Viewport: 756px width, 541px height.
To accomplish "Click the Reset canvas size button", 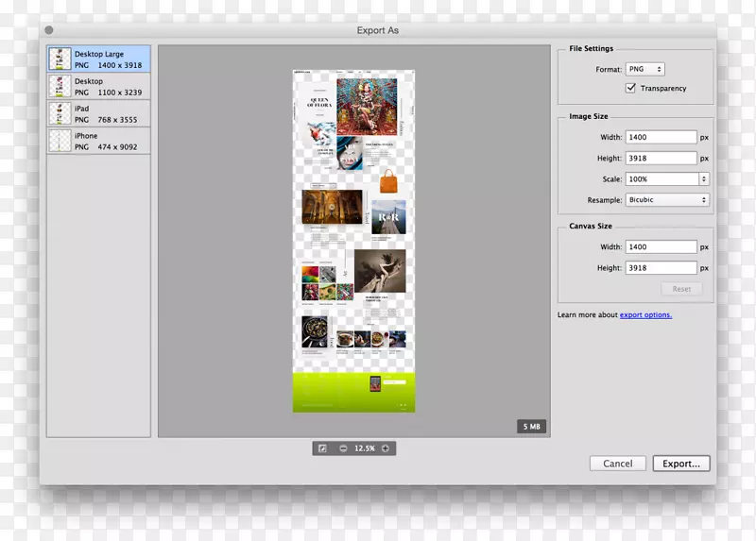I will tap(681, 289).
